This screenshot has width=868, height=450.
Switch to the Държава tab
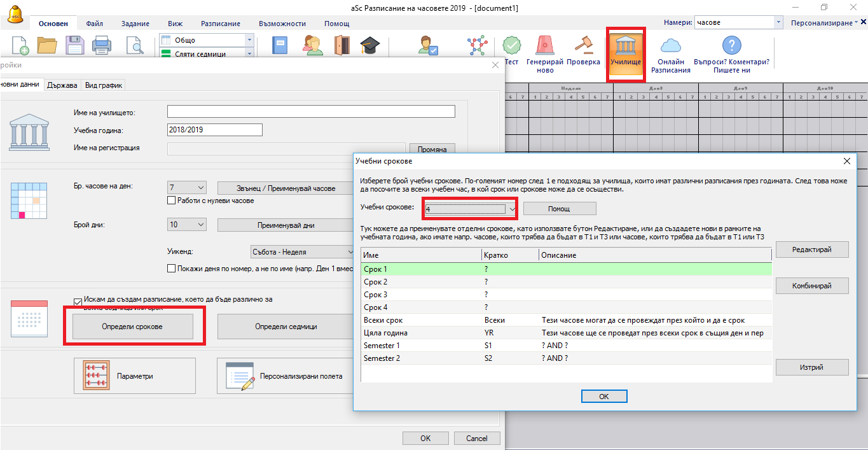62,85
